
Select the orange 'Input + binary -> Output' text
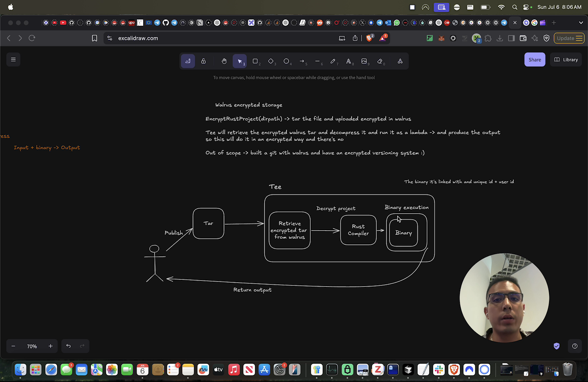pyautogui.click(x=47, y=147)
